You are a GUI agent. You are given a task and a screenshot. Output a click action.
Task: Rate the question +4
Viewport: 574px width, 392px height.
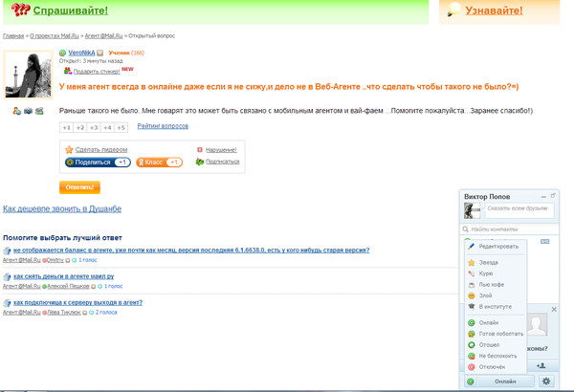click(x=107, y=127)
